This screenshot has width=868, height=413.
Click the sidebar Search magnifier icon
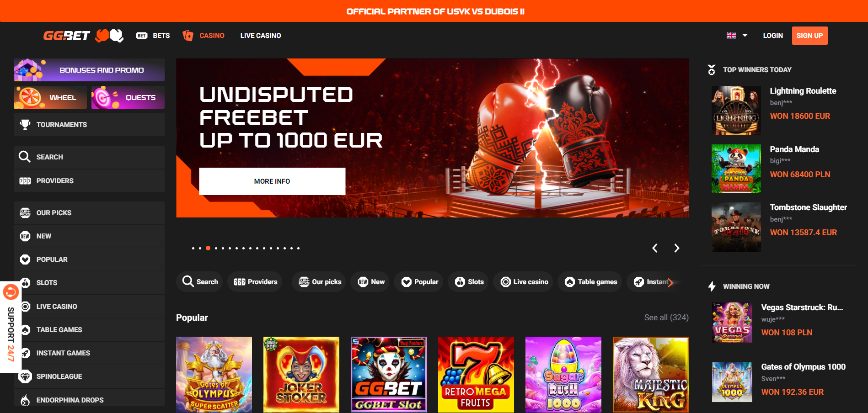[x=24, y=157]
